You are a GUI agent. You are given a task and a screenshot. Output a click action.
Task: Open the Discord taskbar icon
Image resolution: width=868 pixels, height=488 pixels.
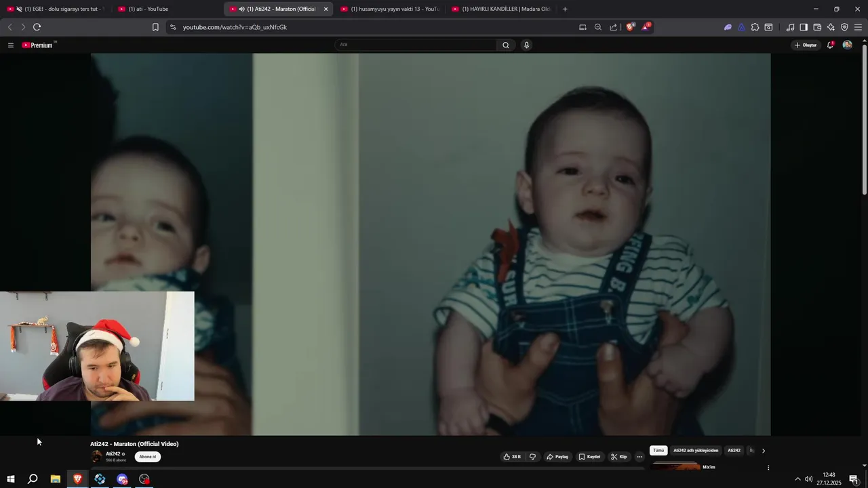[x=122, y=479]
